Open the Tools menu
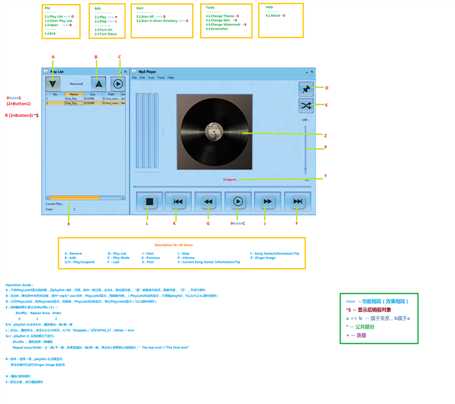 point(161,78)
